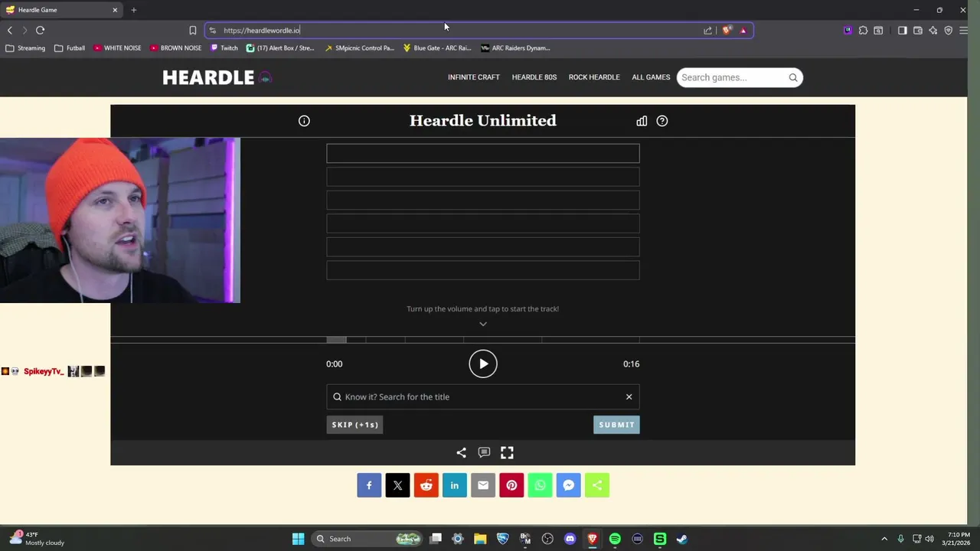The image size is (980, 551).
Task: Open Steam from the taskbar
Action: pyautogui.click(x=681, y=539)
